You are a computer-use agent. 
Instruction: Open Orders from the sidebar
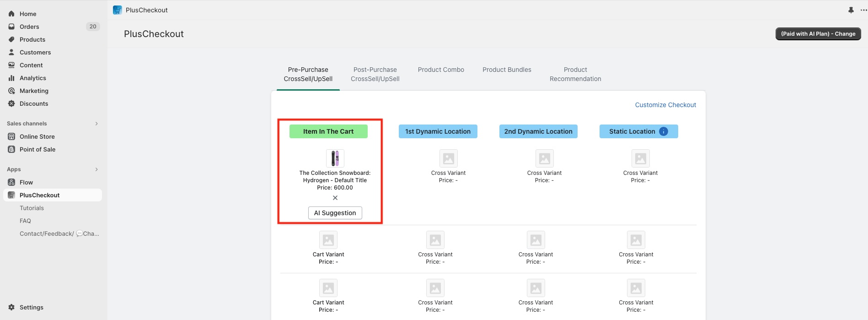[29, 27]
